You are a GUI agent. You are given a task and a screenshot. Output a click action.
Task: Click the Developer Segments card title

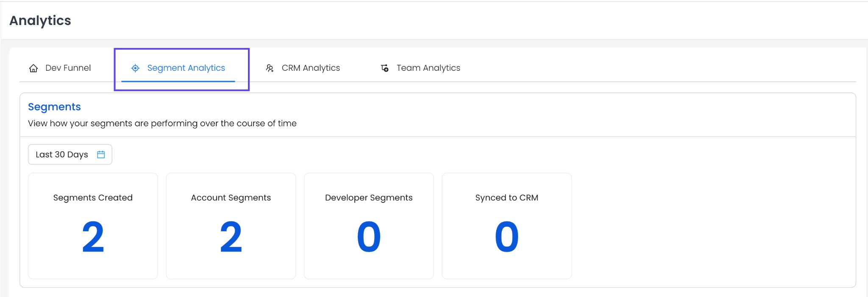pos(369,198)
